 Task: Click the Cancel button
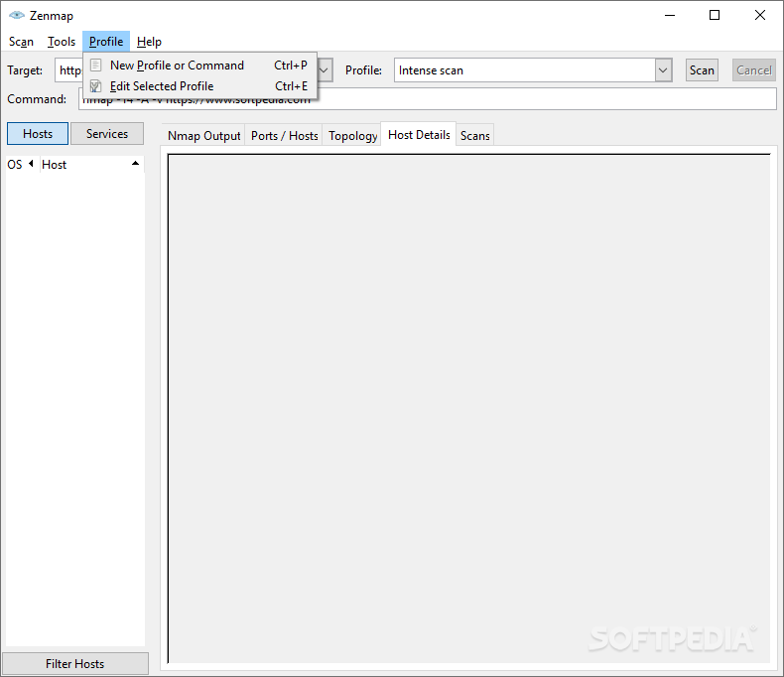pyautogui.click(x=753, y=70)
